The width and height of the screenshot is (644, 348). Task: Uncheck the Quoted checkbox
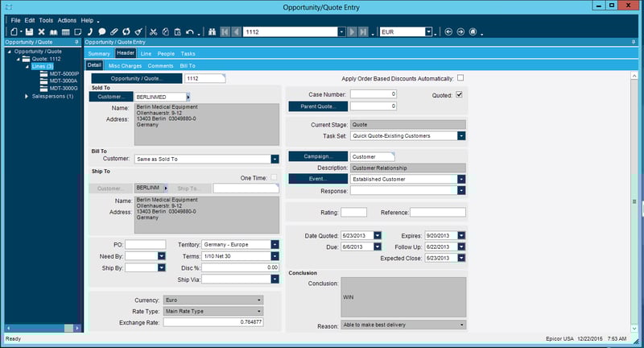459,94
